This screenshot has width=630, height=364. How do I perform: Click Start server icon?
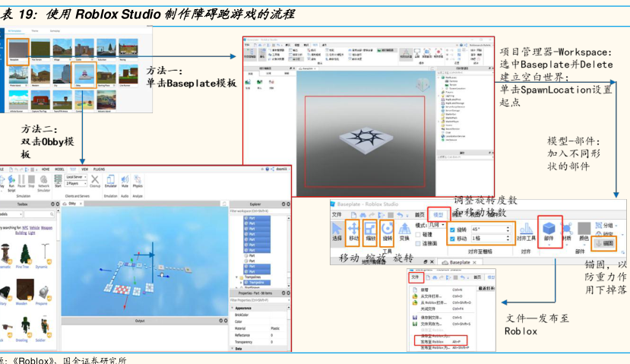[58, 181]
